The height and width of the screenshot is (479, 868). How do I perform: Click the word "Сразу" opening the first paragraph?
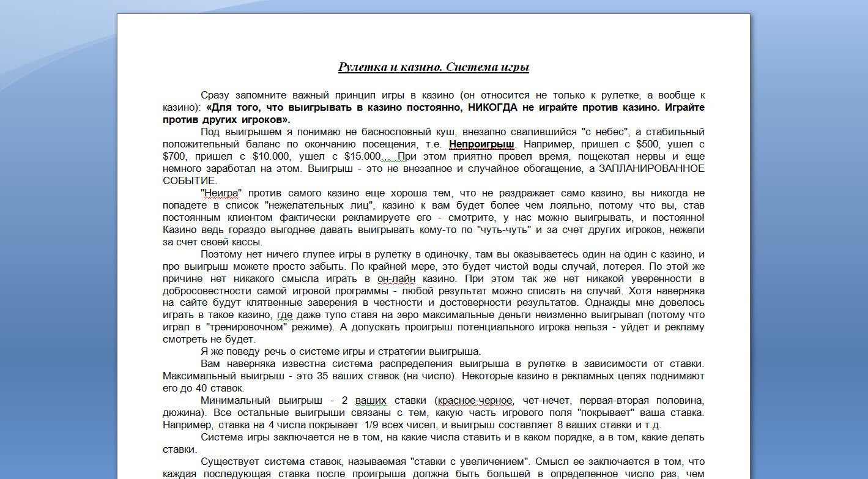tap(215, 95)
